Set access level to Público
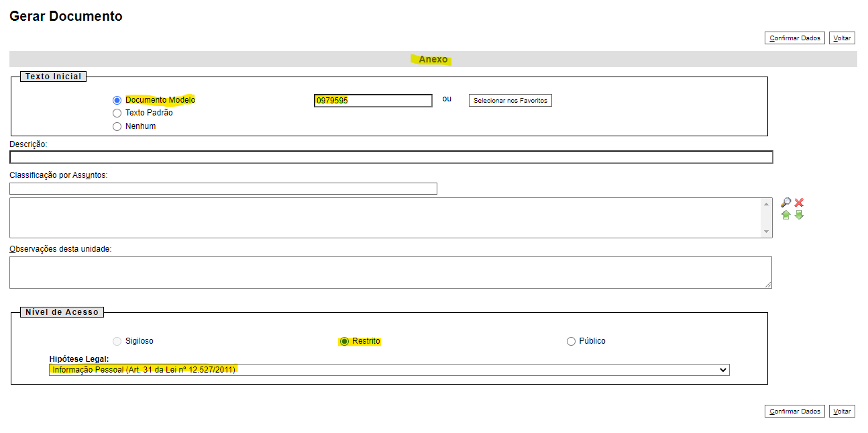This screenshot has width=868, height=433. (571, 342)
